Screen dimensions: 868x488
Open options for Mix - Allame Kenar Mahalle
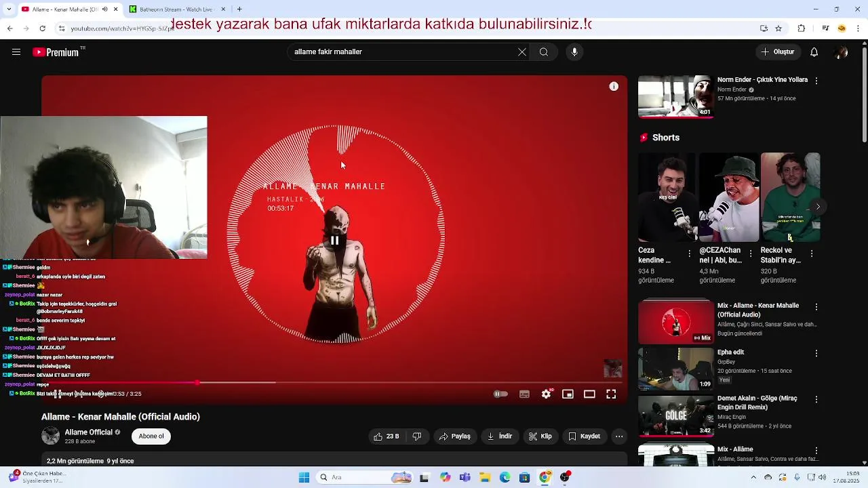pyautogui.click(x=816, y=307)
